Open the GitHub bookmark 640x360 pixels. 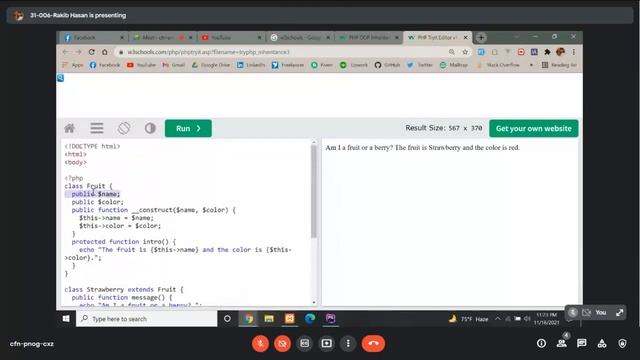387,65
